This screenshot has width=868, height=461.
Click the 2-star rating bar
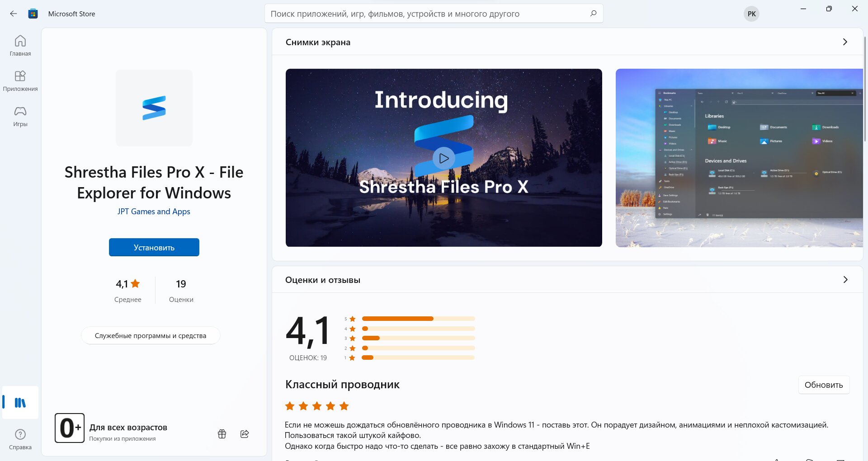pos(418,348)
